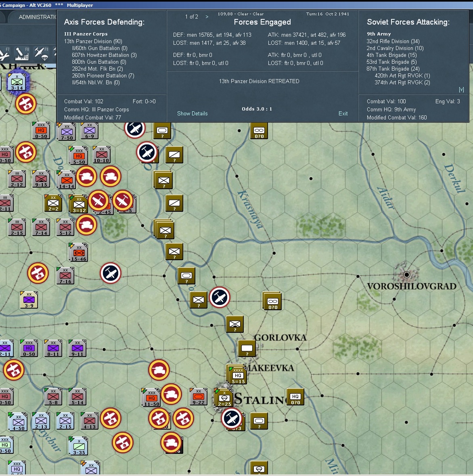The width and height of the screenshot is (473, 476).
Task: Select the 5-8 infantry division counter
Action: 53,397
